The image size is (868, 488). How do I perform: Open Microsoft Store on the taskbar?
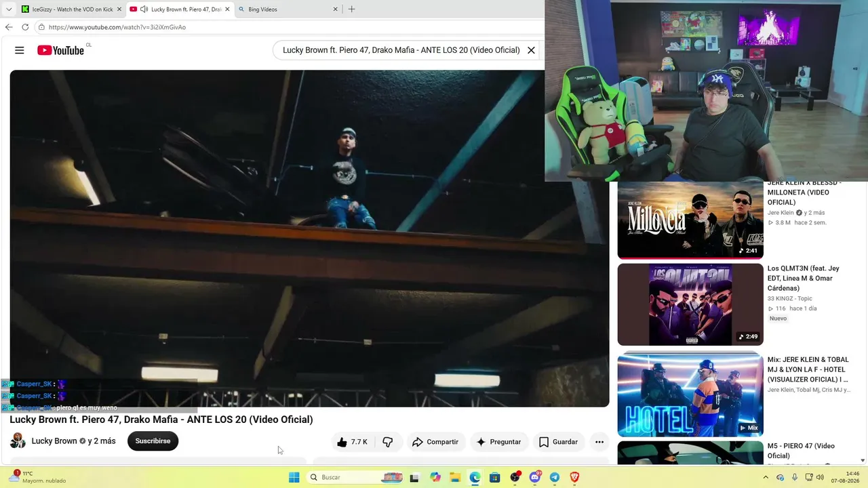tap(495, 477)
